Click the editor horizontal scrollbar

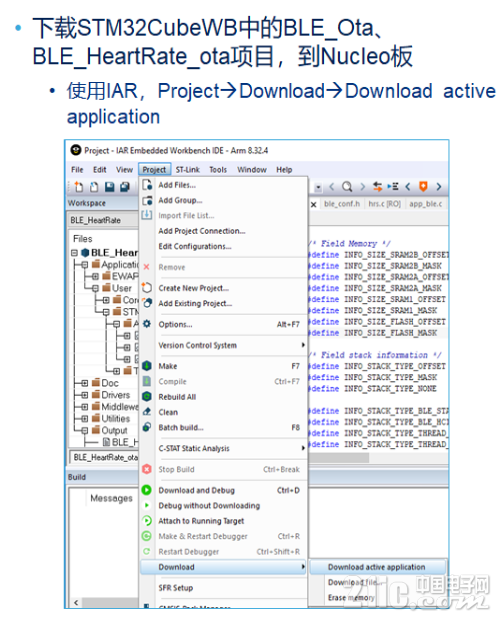pyautogui.click(x=339, y=457)
